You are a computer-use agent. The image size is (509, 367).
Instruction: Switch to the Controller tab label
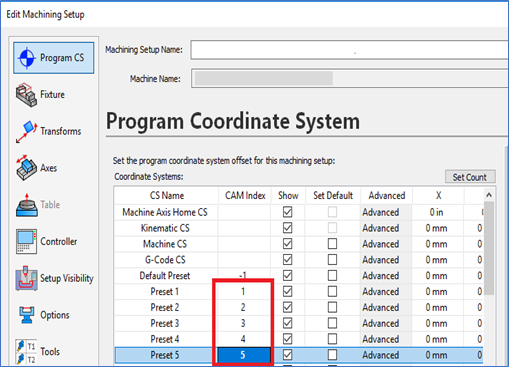(59, 241)
